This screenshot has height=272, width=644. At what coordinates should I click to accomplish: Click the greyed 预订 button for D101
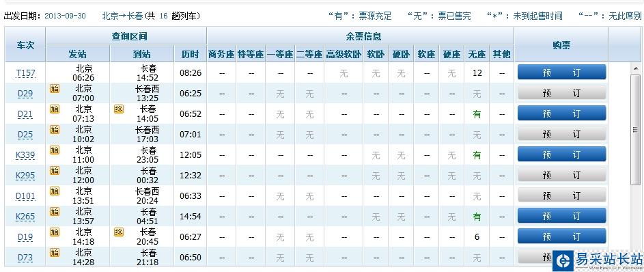(x=562, y=195)
